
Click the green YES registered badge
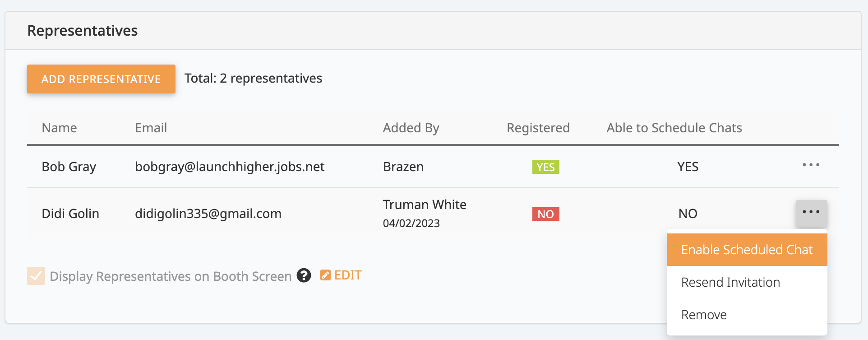545,167
